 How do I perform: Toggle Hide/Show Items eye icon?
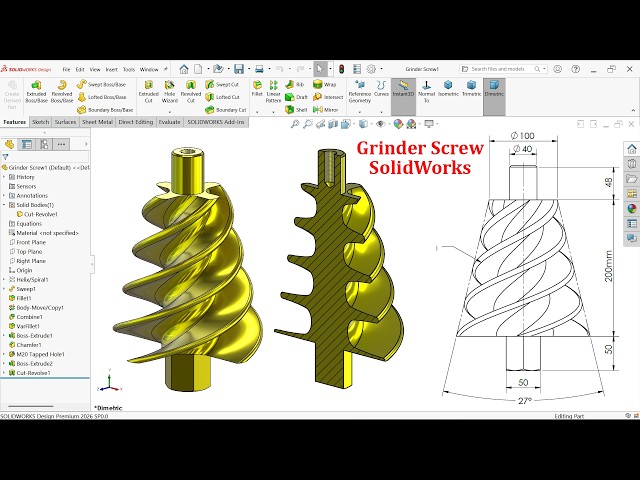point(380,124)
